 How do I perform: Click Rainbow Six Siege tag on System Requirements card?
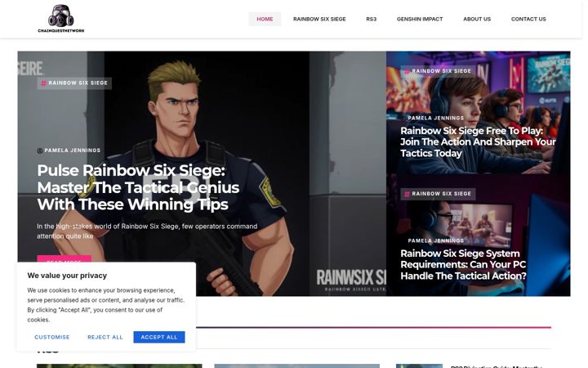click(438, 194)
